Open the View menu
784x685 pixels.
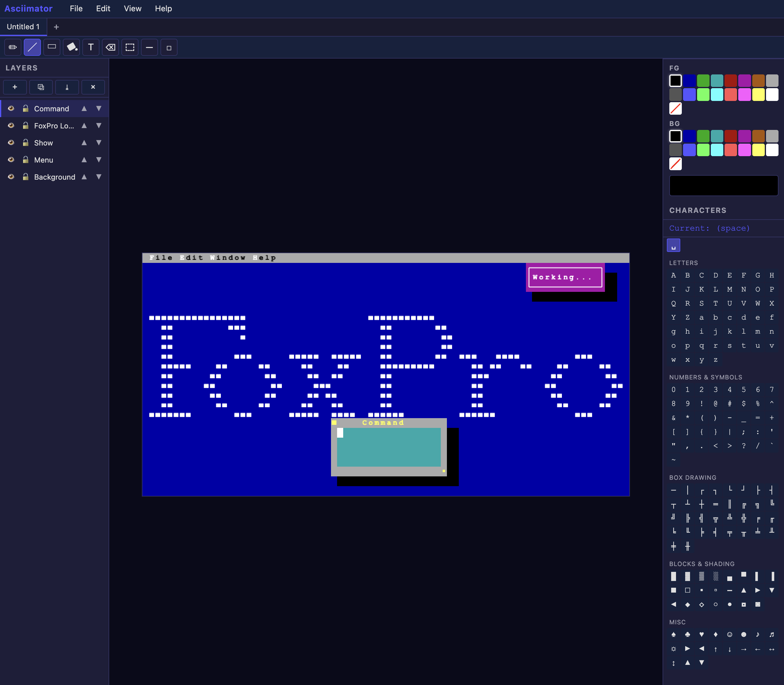click(133, 9)
